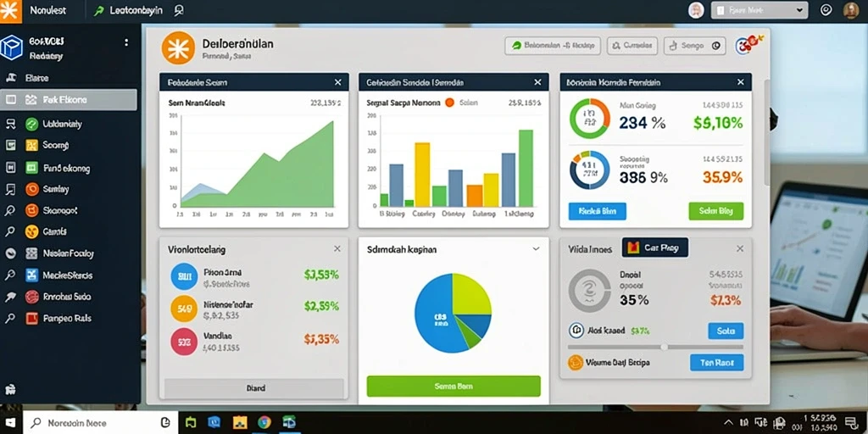Open the blue MeckreSkards sidebar icon

(32, 275)
